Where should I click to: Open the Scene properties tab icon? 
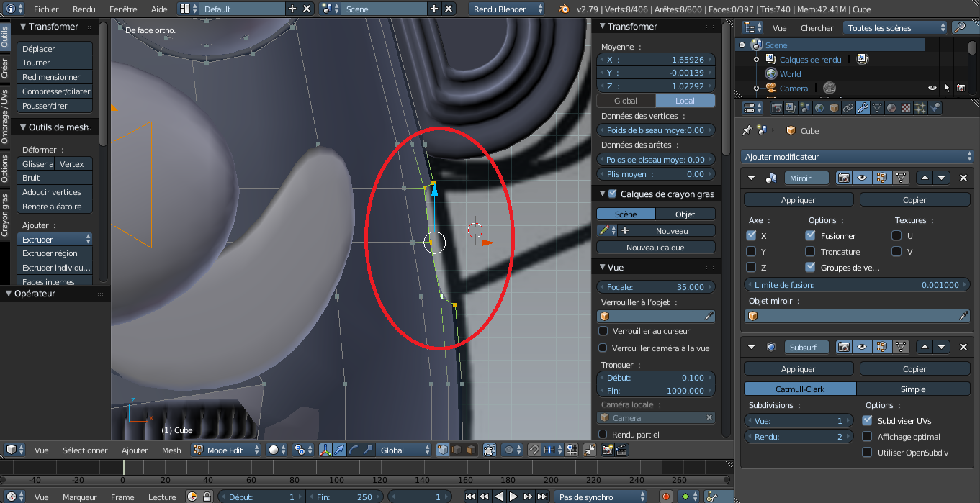click(806, 108)
